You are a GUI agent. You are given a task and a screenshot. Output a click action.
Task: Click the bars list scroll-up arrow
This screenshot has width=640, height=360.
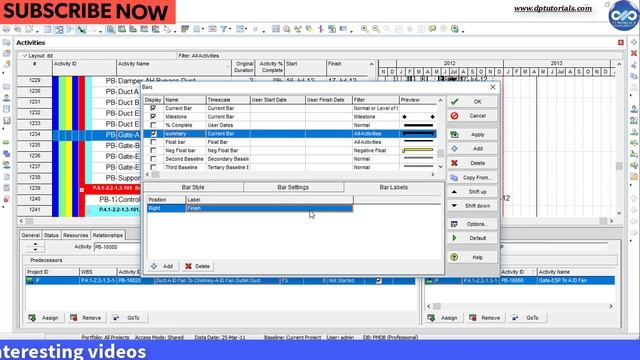pyautogui.click(x=440, y=100)
